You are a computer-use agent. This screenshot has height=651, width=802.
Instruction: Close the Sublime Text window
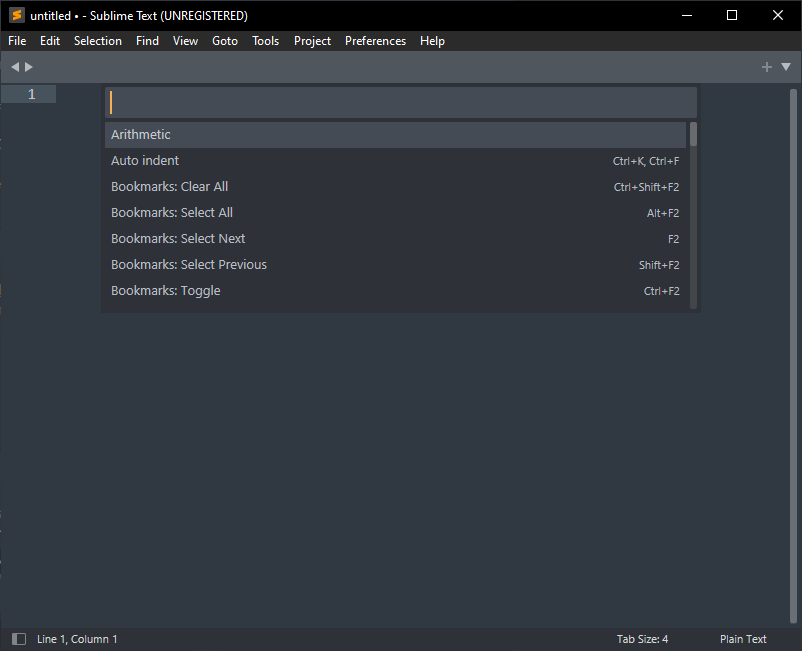[777, 15]
